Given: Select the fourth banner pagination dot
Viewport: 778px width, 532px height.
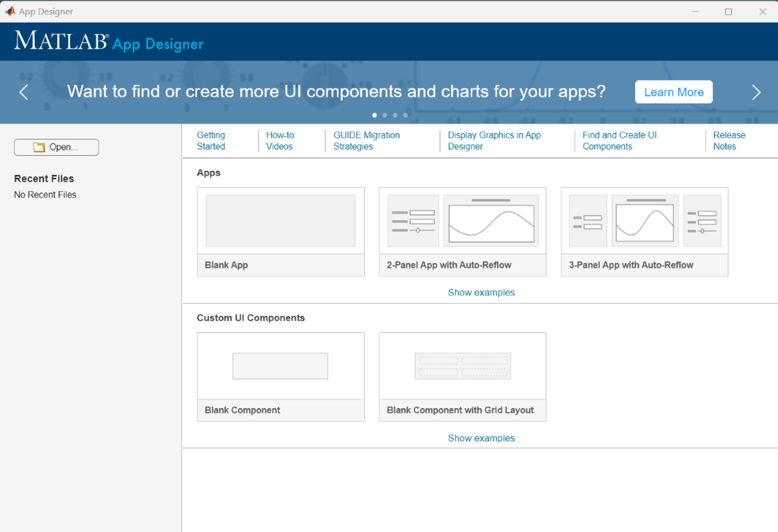Looking at the screenshot, I should (x=406, y=115).
